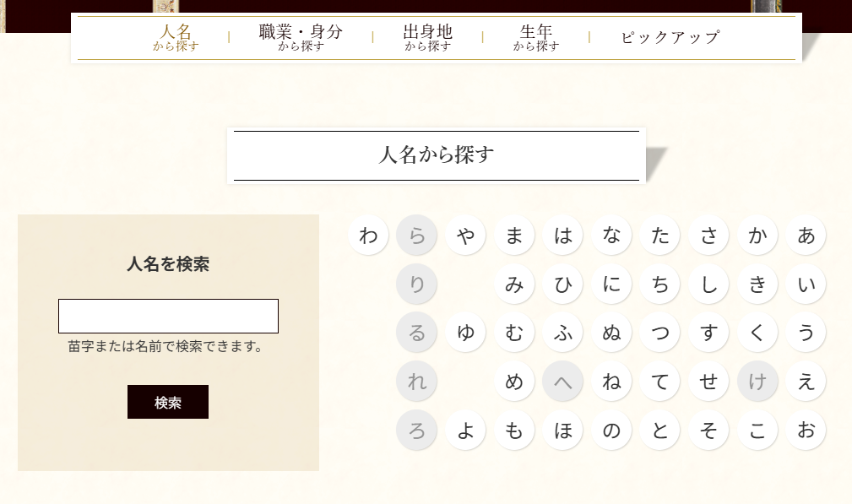Screen dimensions: 852x504
Task: Open the ピックアップ tab
Action: pos(670,38)
